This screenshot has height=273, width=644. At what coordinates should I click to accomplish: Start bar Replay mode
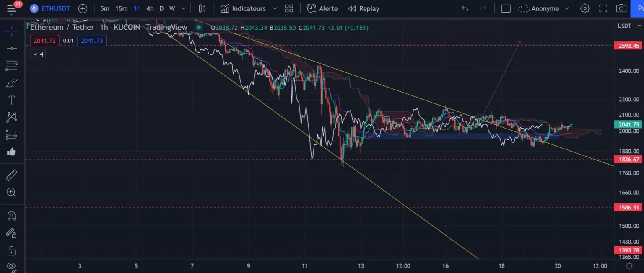click(x=364, y=8)
